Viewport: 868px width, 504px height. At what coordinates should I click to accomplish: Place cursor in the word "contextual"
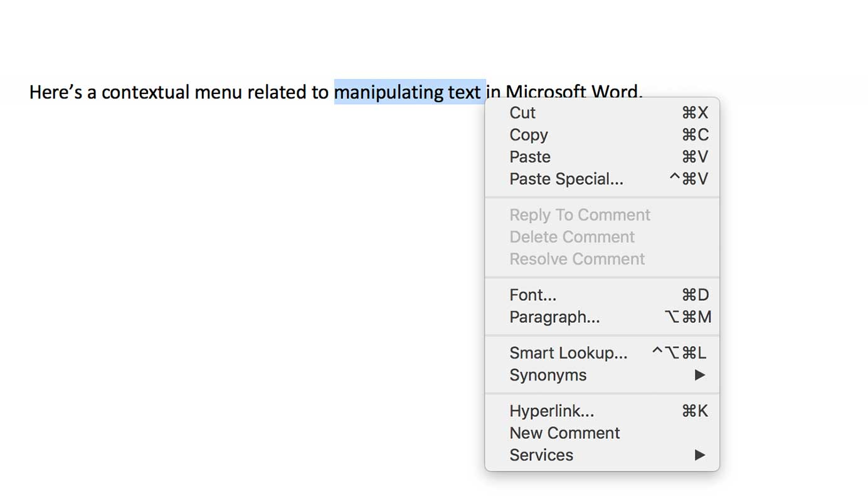pyautogui.click(x=145, y=92)
